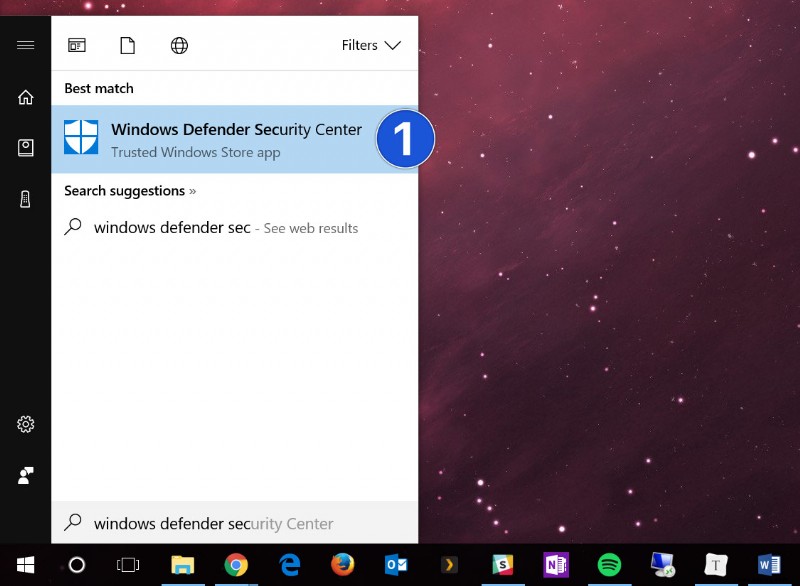
Task: Open the Windows Start button
Action: [26, 565]
